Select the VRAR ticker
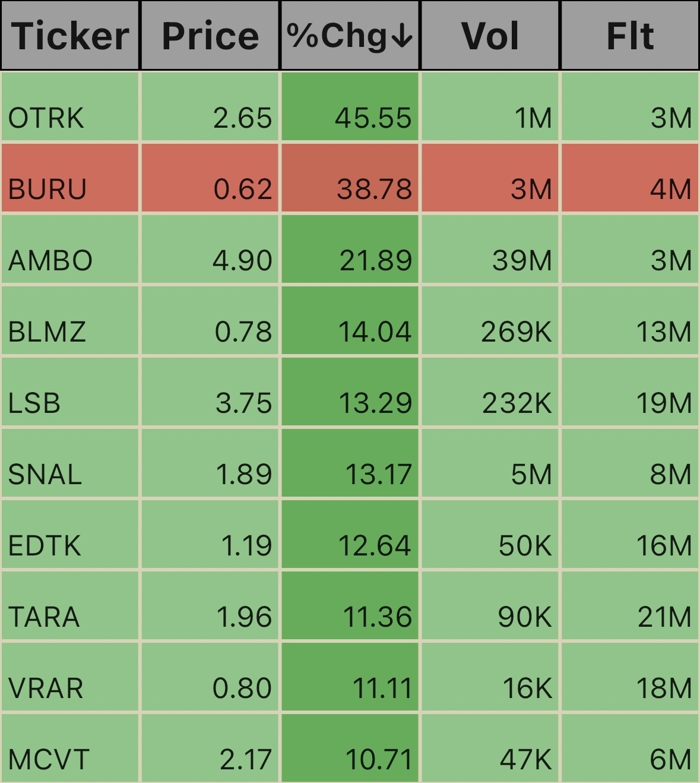This screenshot has height=783, width=700. point(46,688)
